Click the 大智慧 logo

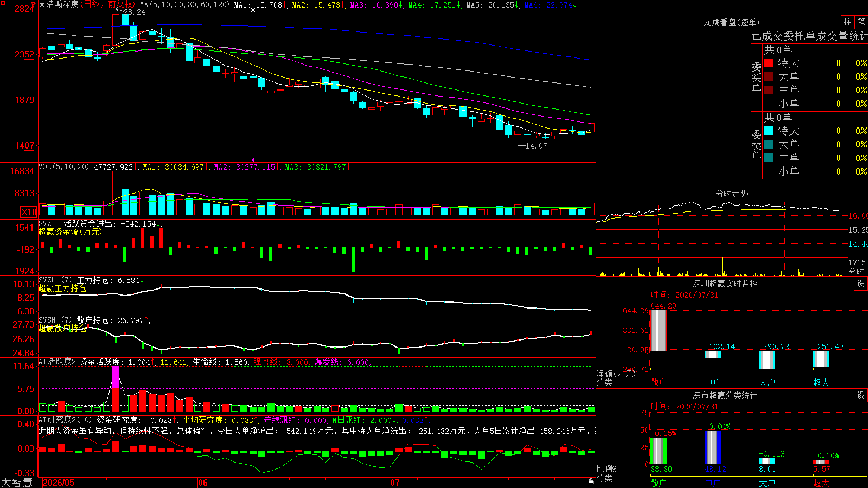point(17,483)
